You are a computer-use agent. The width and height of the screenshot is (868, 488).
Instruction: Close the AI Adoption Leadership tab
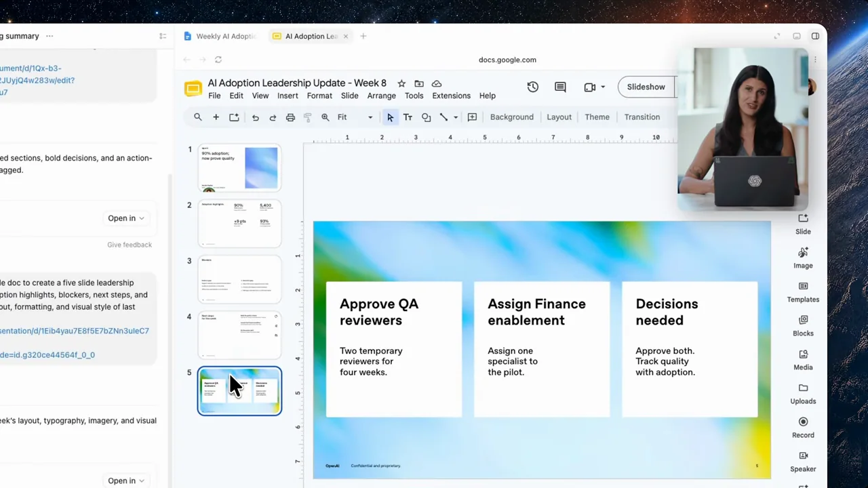click(346, 36)
